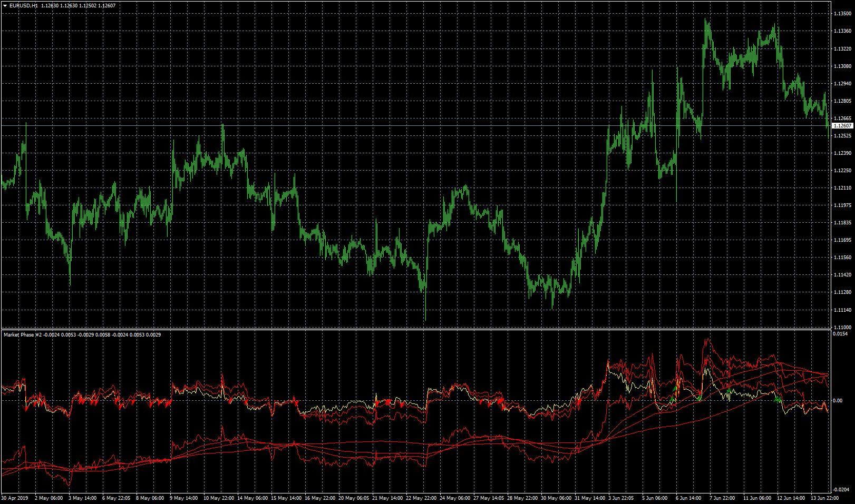Click the highlighted current price tag 1.12607
Screen dimensions: 855x504
tap(842, 126)
